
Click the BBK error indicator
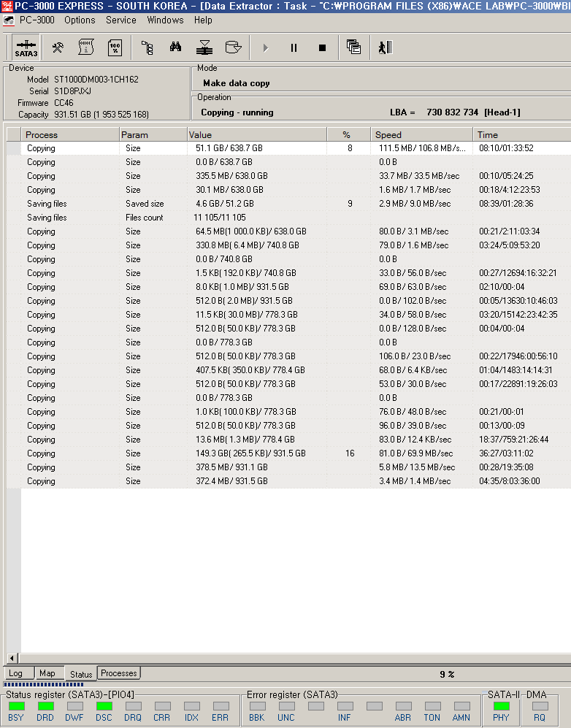tap(257, 705)
